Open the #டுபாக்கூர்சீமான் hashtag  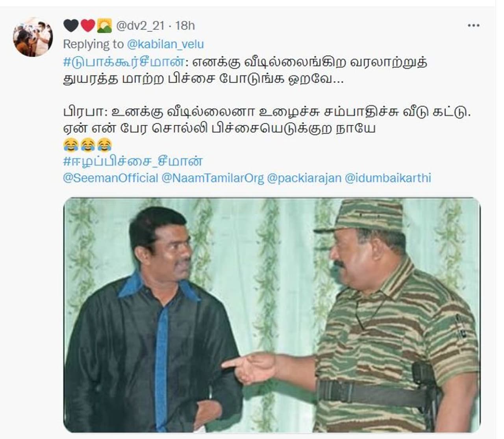[124, 62]
